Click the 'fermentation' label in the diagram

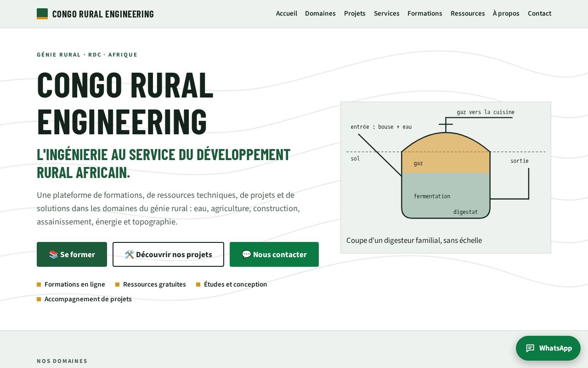pos(432,196)
